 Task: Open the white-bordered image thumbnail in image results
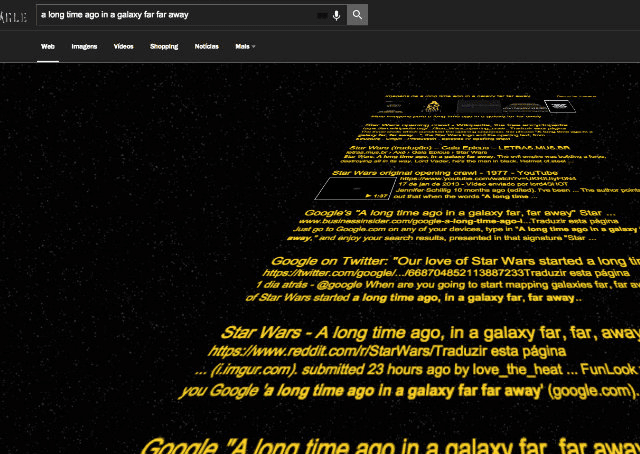coord(560,106)
